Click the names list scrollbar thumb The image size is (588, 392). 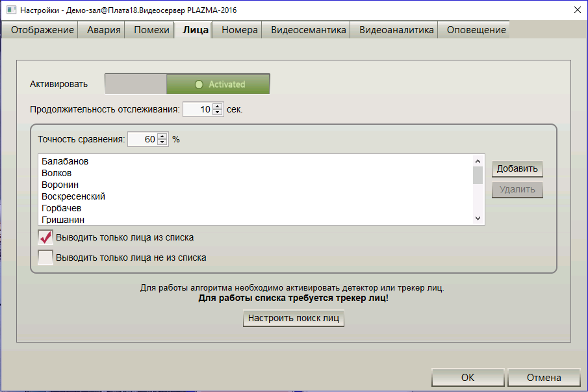(x=478, y=175)
